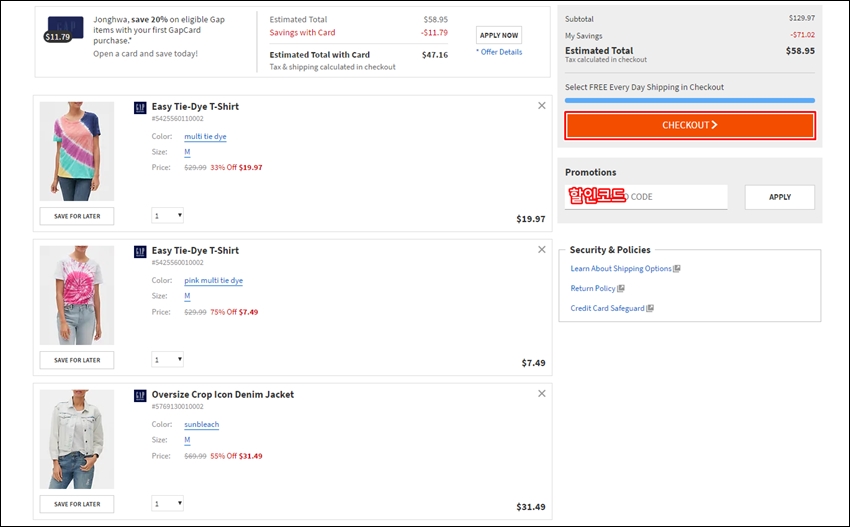Open the Credit Card Safeguard link
This screenshot has height=527, width=850.
(607, 309)
